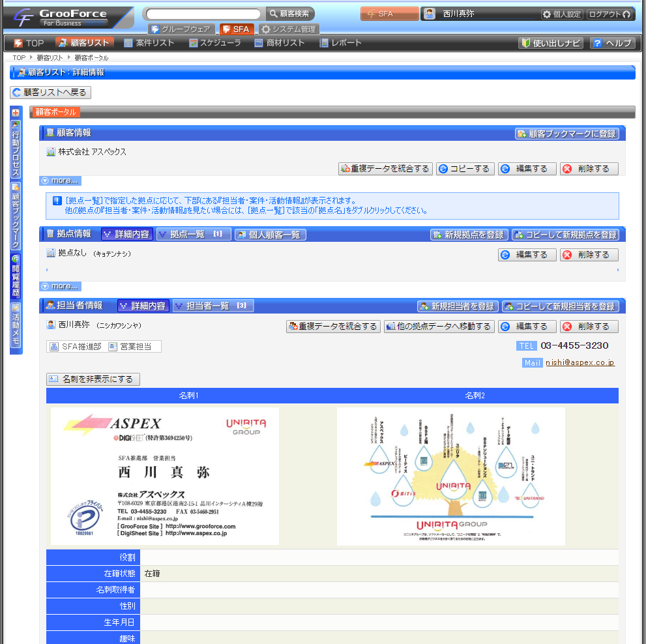
Task: Open the システム管理 tab
Action: point(289,29)
